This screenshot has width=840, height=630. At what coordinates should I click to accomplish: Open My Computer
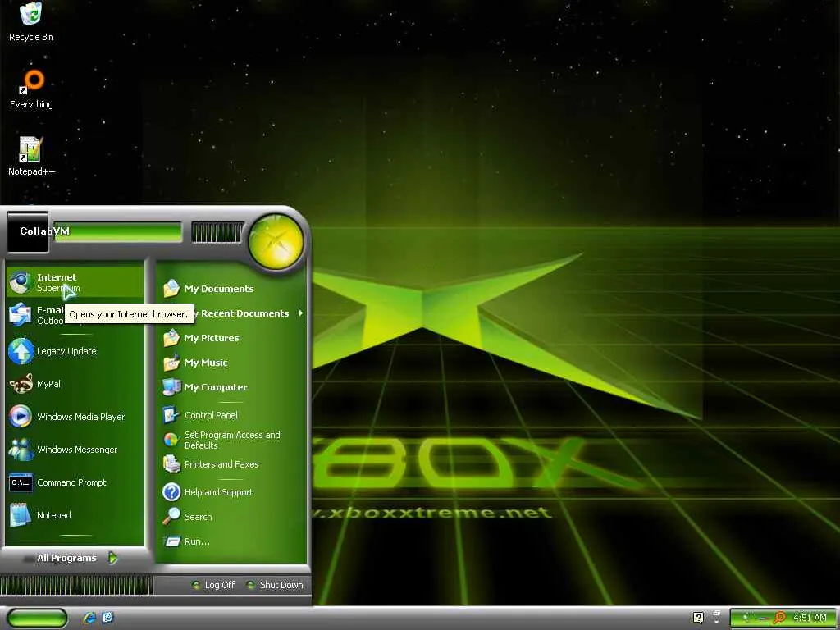pyautogui.click(x=231, y=387)
